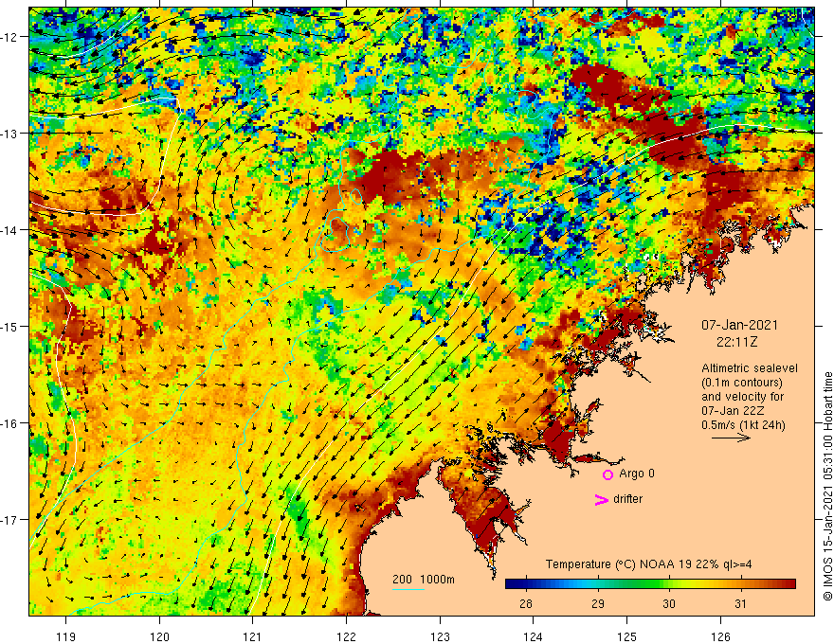Click the color bar value '28'
This screenshot has width=834, height=644.
click(x=525, y=603)
